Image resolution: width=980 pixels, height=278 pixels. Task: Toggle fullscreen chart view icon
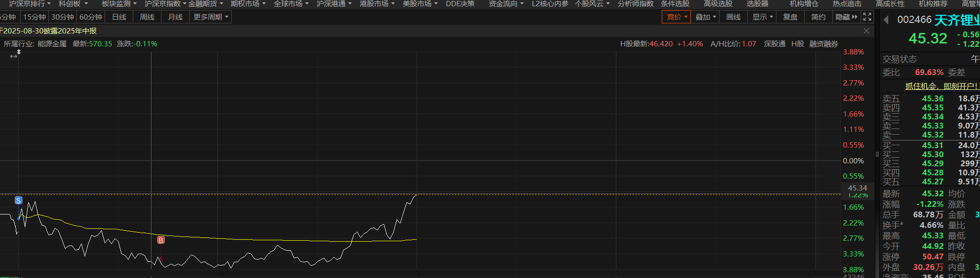pyautogui.click(x=867, y=17)
